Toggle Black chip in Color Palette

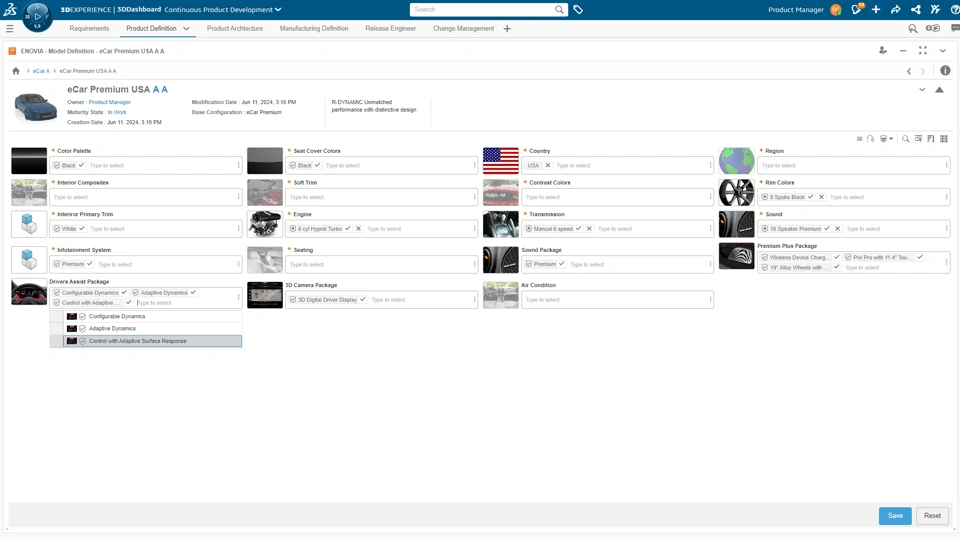[69, 165]
